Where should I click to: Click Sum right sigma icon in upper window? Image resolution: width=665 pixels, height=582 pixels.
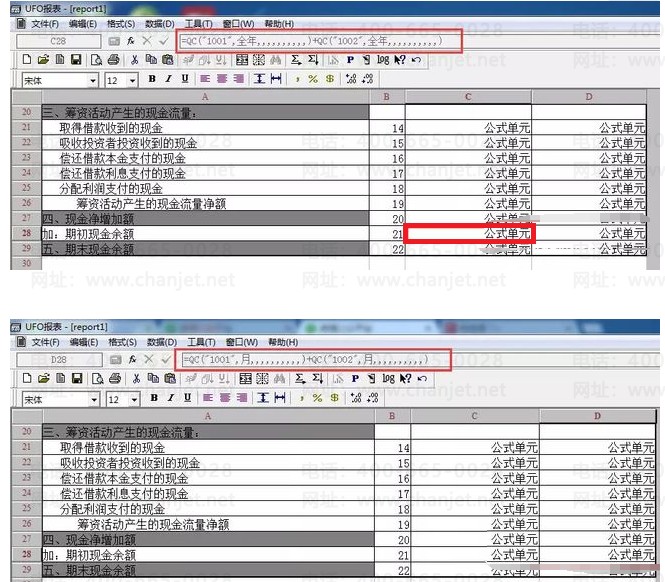tap(296, 60)
